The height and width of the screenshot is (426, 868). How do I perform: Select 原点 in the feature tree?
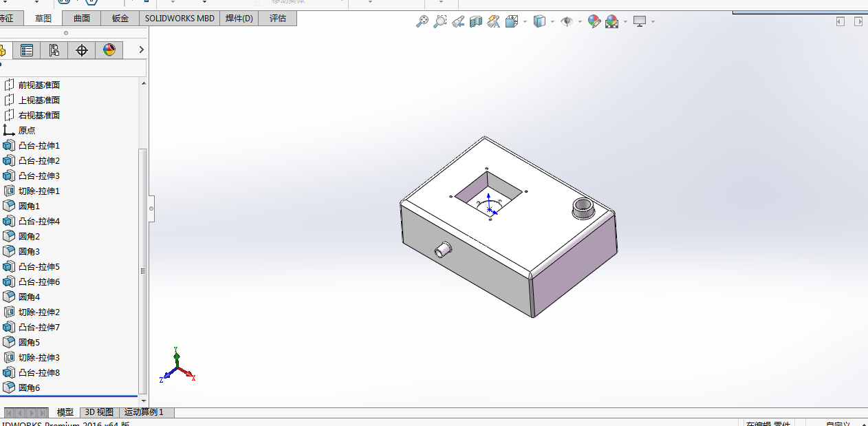coord(27,131)
